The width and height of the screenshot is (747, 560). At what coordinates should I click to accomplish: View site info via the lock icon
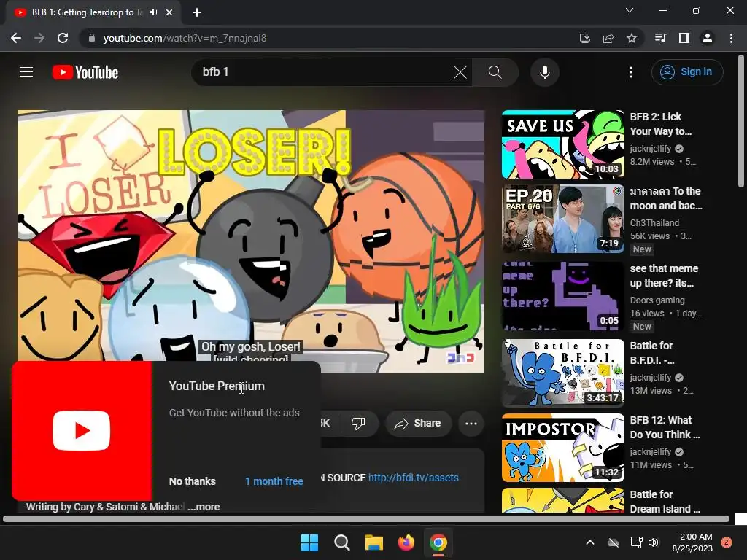pyautogui.click(x=91, y=38)
